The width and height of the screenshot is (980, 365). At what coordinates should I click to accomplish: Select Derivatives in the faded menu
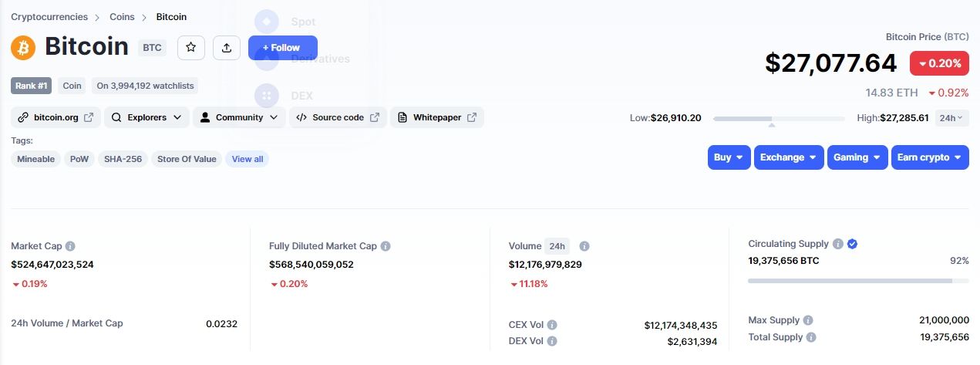(321, 59)
